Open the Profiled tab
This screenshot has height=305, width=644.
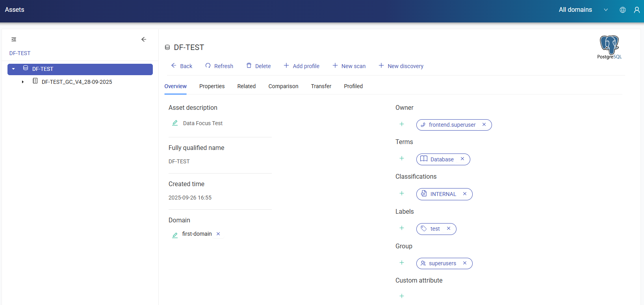tap(353, 86)
